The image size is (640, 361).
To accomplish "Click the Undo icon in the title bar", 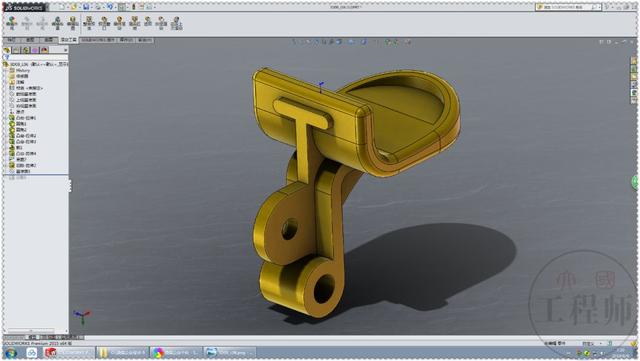I will [x=110, y=7].
